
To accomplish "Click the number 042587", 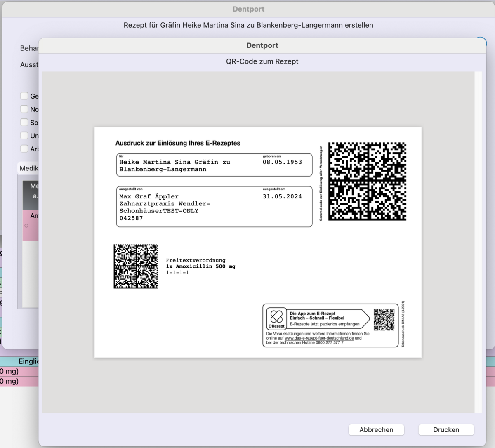I will (131, 218).
